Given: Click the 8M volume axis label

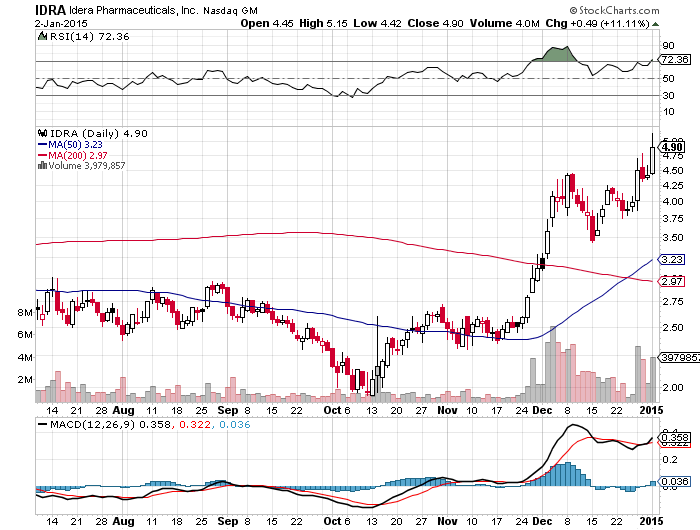Looking at the screenshot, I should tap(25, 313).
